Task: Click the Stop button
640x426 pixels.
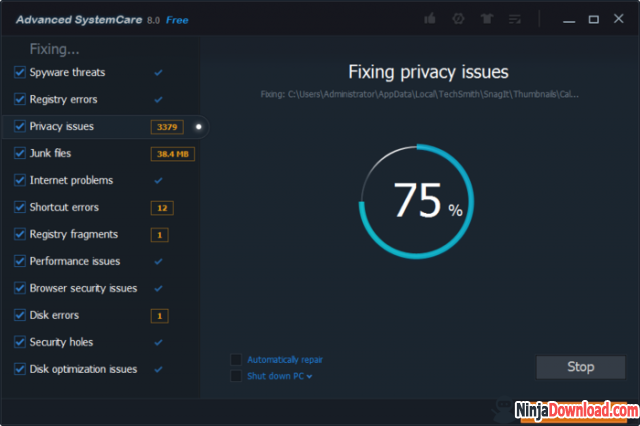Action: (x=580, y=367)
